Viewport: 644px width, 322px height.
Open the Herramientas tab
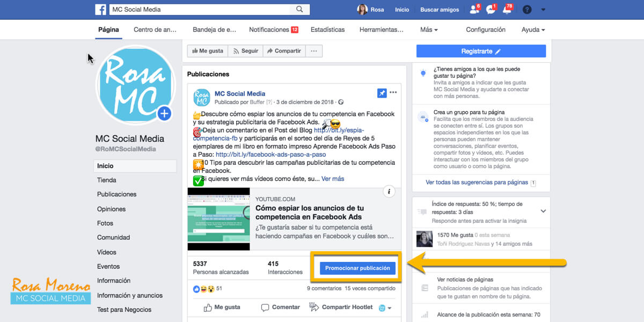pos(382,30)
